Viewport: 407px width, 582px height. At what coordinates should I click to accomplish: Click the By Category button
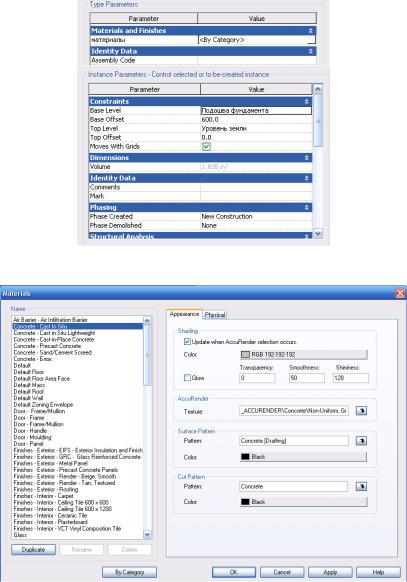pyautogui.click(x=129, y=572)
